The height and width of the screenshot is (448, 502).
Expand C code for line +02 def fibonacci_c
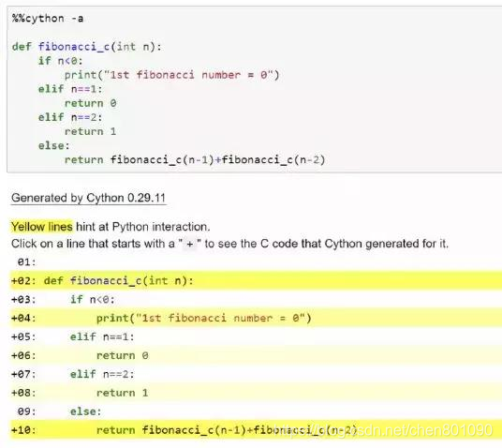256,281
